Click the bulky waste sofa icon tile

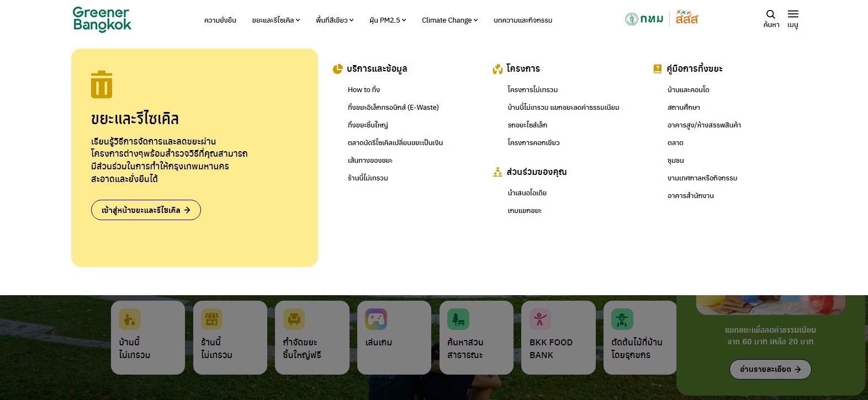point(294,319)
